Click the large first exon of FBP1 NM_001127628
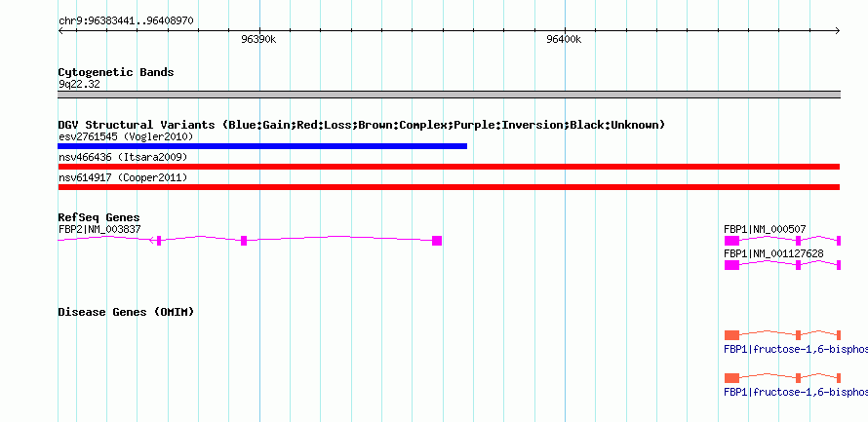Image resolution: width=868 pixels, height=422 pixels. [x=731, y=265]
